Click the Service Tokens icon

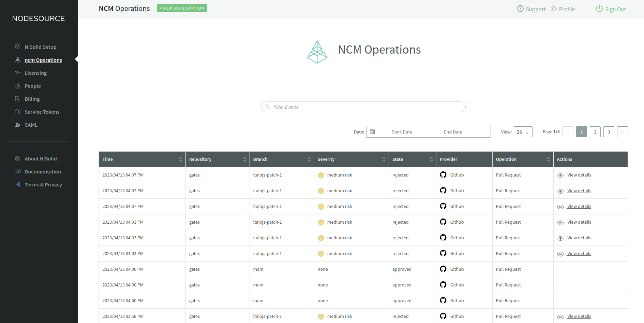pos(18,112)
